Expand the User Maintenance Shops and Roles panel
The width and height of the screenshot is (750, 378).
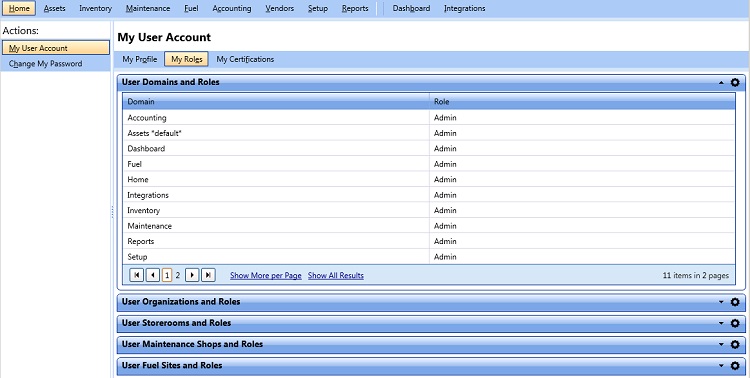[721, 344]
